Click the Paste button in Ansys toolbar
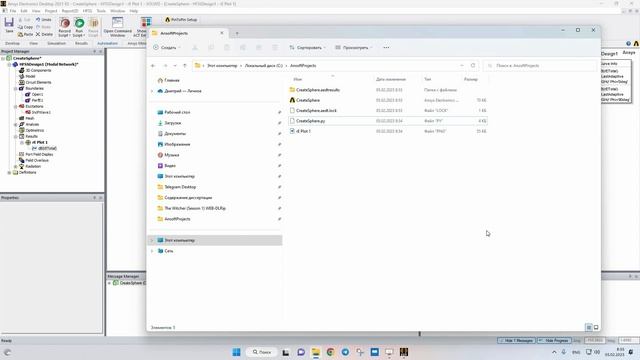Viewport: 640px width, 360px height. (25, 34)
